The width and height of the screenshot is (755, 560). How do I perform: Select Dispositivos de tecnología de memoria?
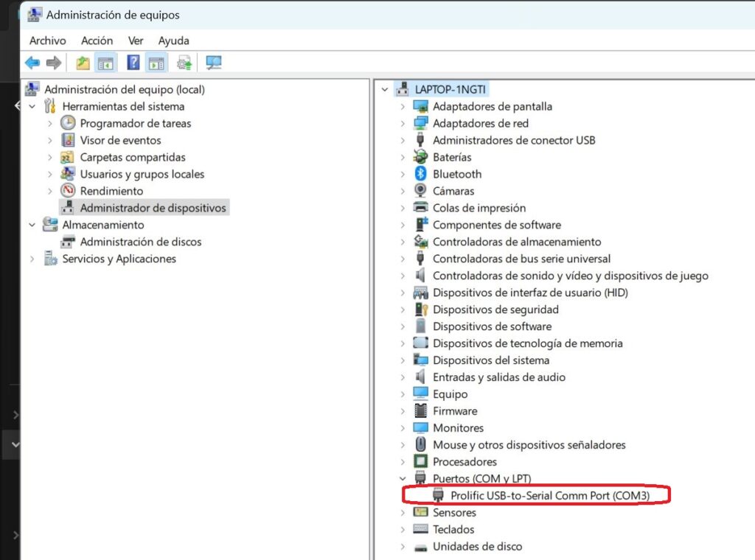[x=528, y=343]
